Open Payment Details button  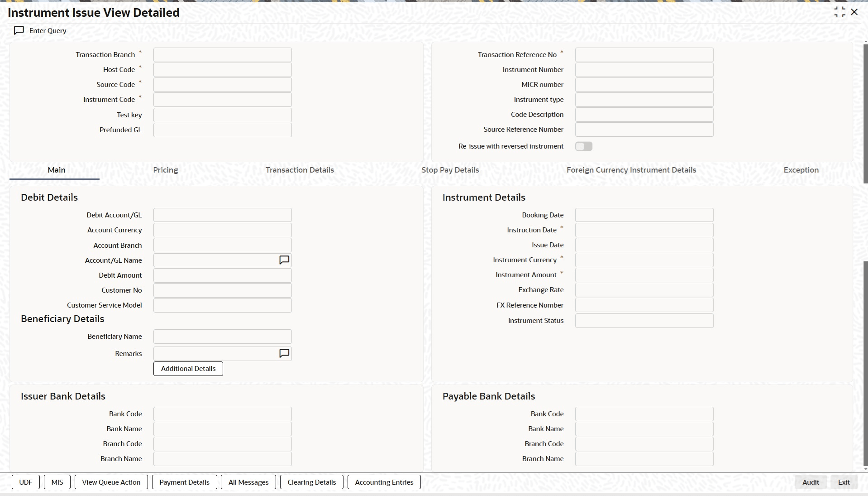(x=185, y=482)
